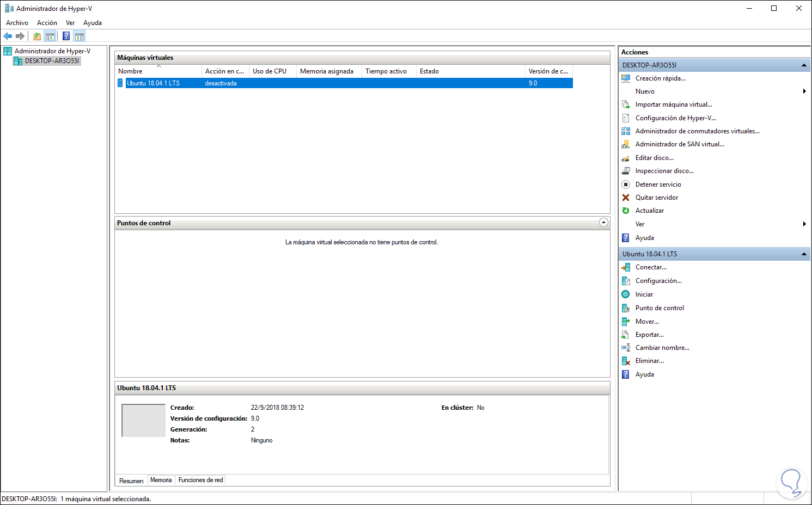Click the Ayuda icon under Ubuntu actions

pyautogui.click(x=626, y=374)
